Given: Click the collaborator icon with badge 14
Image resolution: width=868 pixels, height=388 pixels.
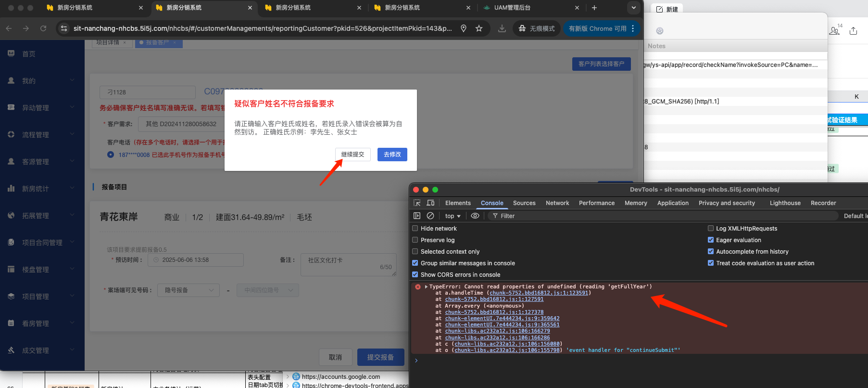Looking at the screenshot, I should point(835,30).
